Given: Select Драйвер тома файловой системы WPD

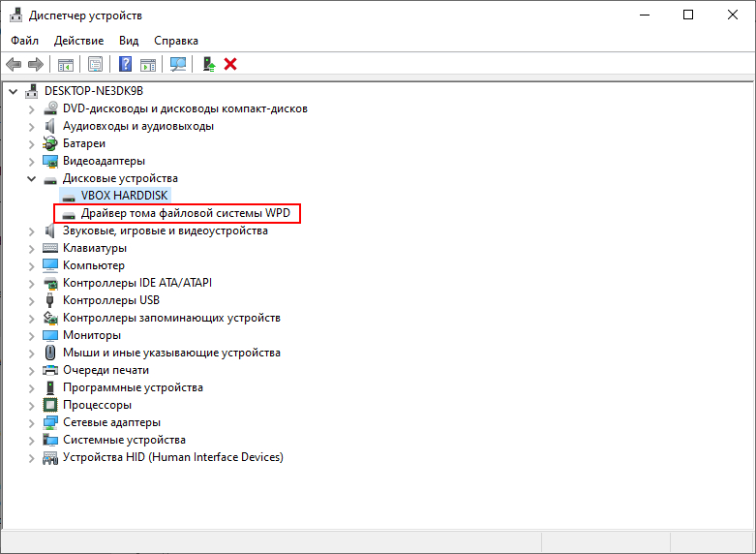Looking at the screenshot, I should (186, 213).
